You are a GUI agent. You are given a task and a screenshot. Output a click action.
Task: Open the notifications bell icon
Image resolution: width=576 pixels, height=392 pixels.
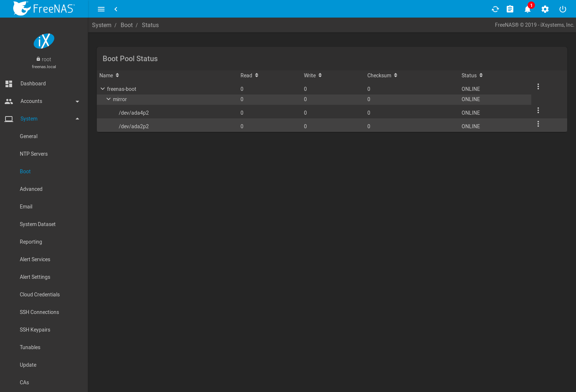[x=527, y=9]
